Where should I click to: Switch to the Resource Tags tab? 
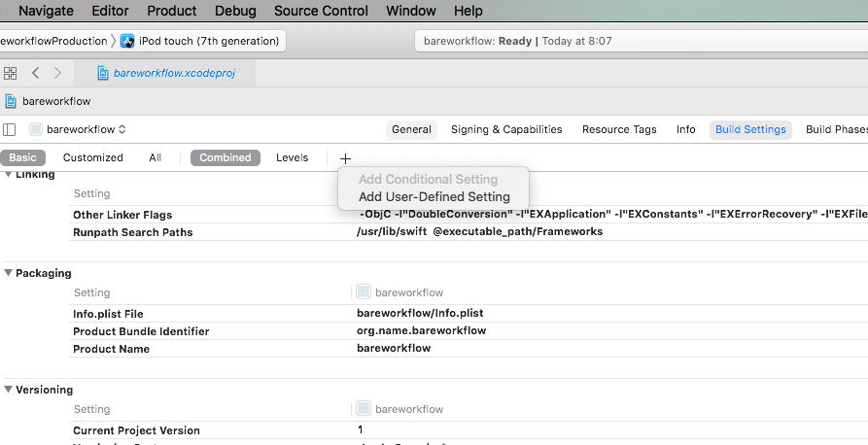tap(619, 129)
